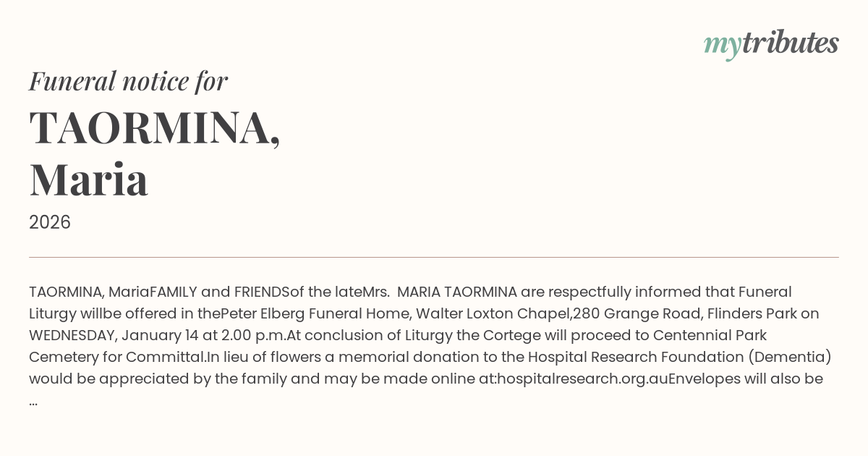Click the "Funeral notice for" heading
Screen dimensions: 868x456
128,81
